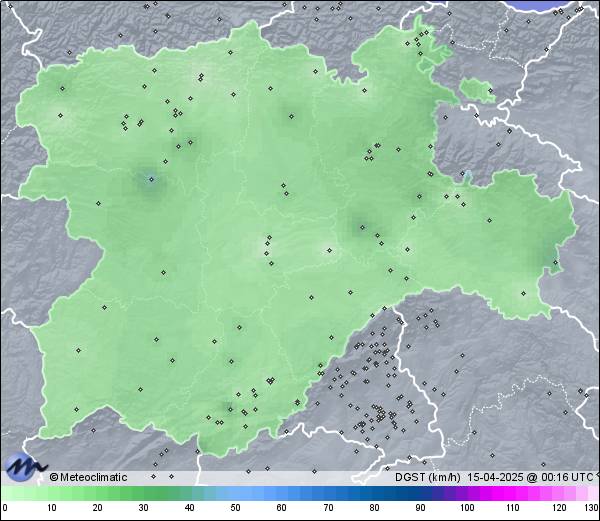
Task: Select station marker at darkest blue-green wind spot
Action: pyautogui.click(x=151, y=179)
